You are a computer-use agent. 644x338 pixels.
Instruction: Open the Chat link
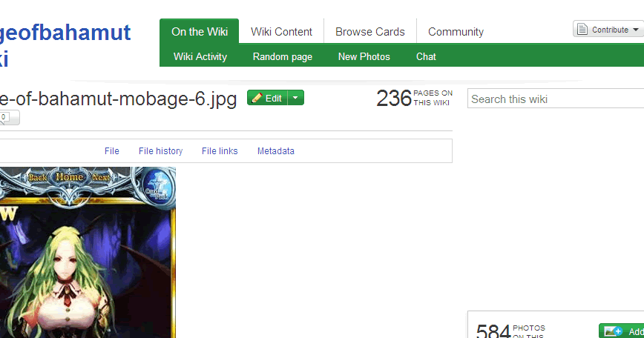[x=426, y=56]
